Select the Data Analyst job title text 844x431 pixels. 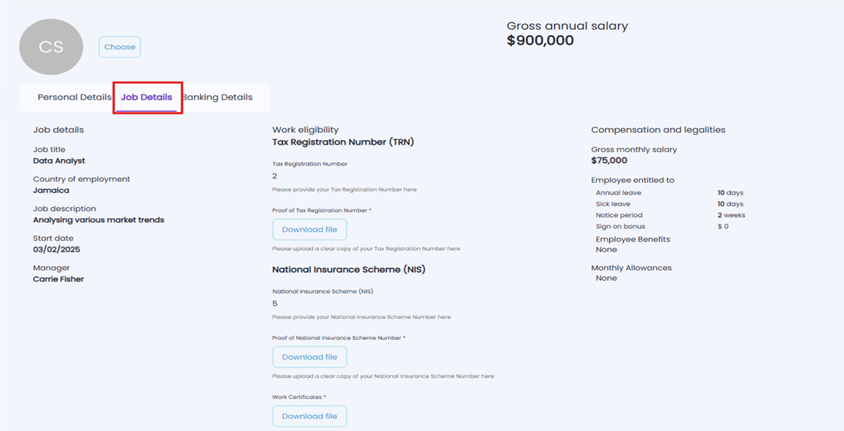click(59, 160)
